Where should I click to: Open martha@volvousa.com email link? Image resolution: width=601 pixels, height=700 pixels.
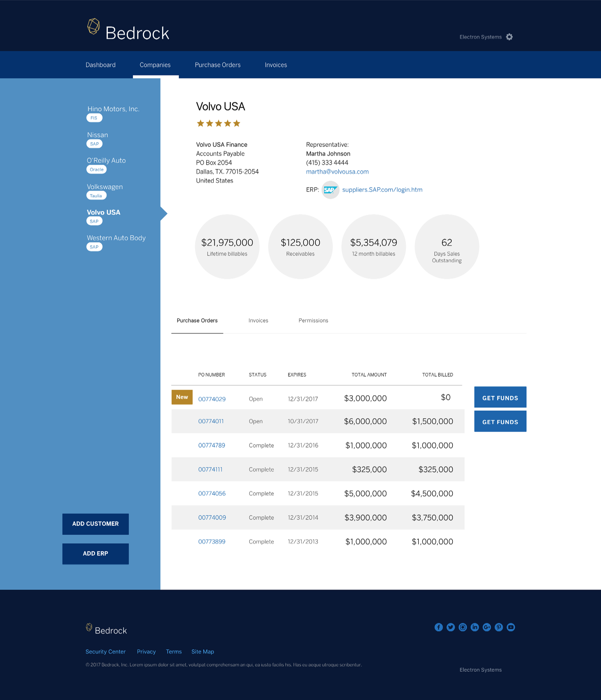point(337,172)
